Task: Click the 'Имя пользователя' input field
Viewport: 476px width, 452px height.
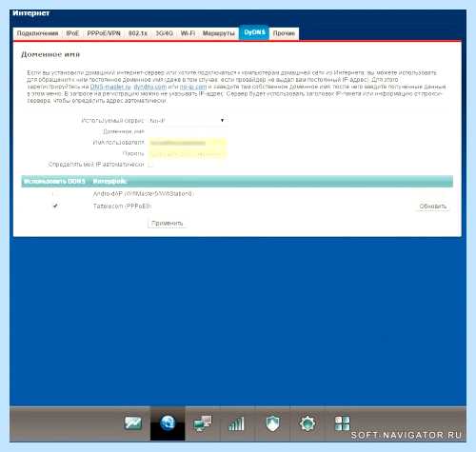Action: tap(188, 143)
